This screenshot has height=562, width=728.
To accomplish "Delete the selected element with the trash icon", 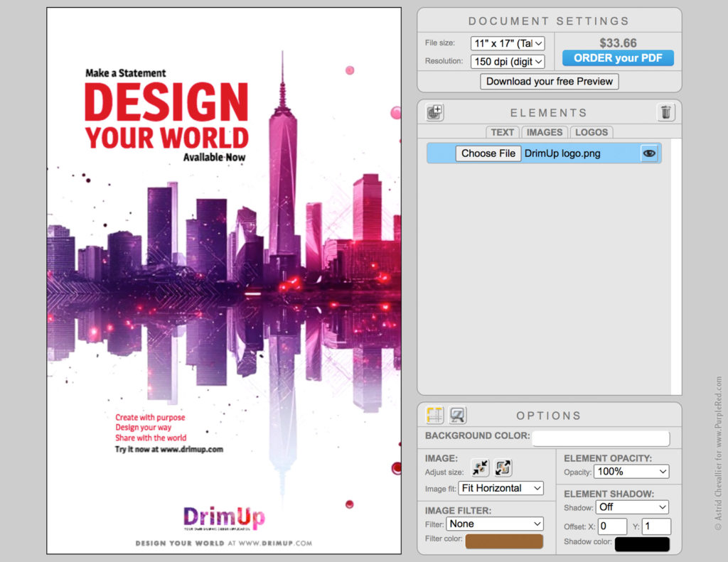I will (x=665, y=112).
